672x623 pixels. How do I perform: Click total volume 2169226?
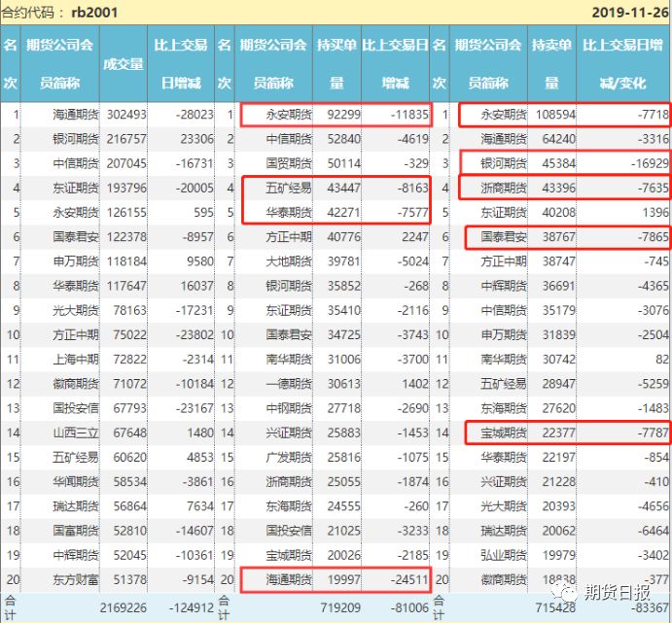124,607
